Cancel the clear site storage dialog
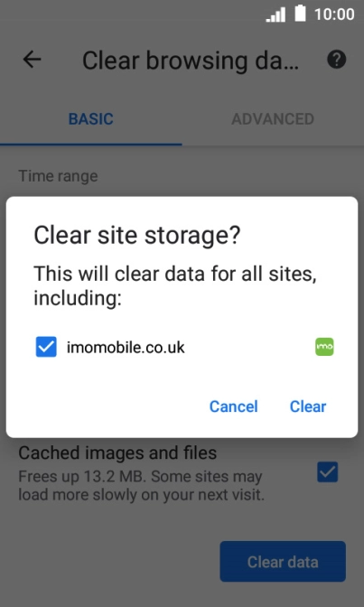364x607 pixels. coord(234,406)
